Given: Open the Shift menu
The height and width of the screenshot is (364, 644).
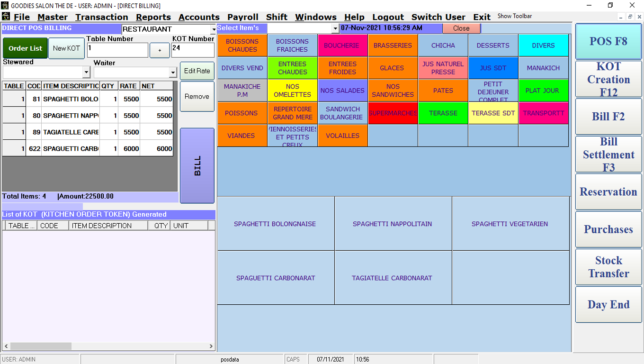Looking at the screenshot, I should coord(277,17).
